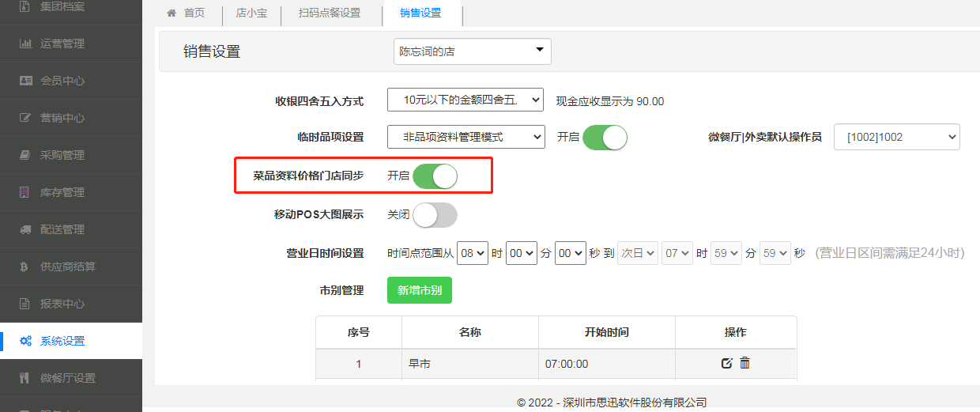Viewport: 980px width, 412px height.
Task: Open 库存管理 in the sidebar
Action: click(x=62, y=192)
